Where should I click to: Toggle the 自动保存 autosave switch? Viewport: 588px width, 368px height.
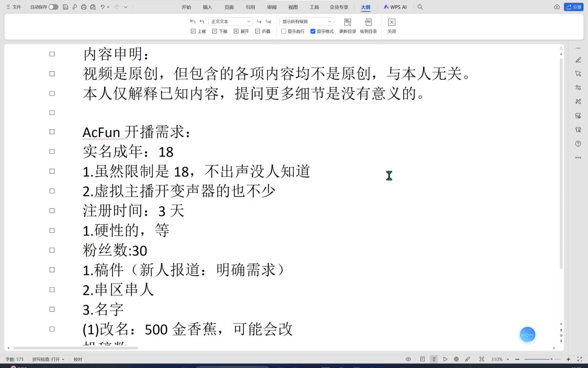click(53, 7)
